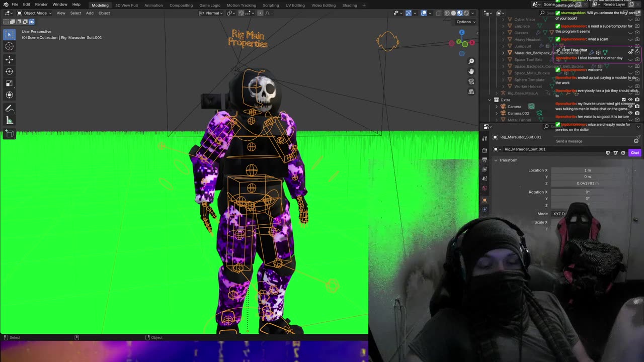644x362 pixels.
Task: Open the Render menu
Action: (41, 5)
